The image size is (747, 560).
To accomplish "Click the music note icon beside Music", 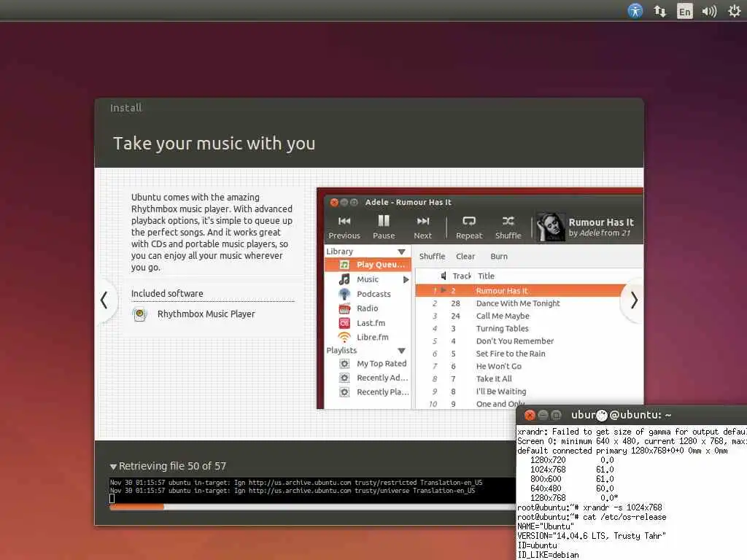I will [x=344, y=279].
